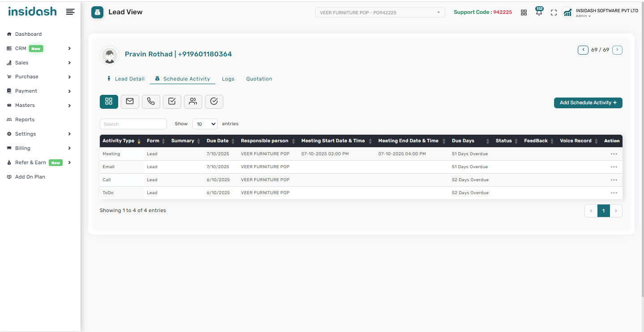
Task: Open the apps grid icon in header
Action: 524,13
